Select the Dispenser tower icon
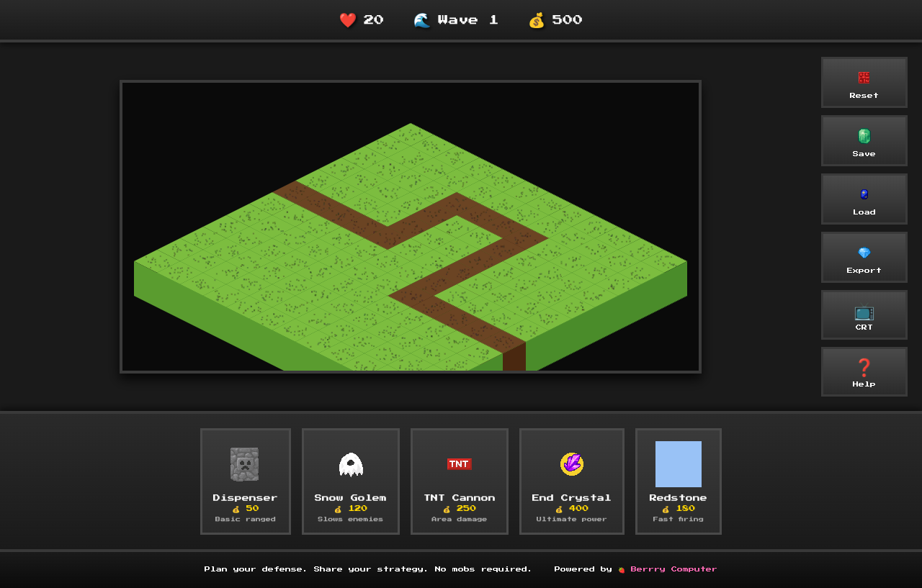This screenshot has height=588, width=922. (245, 464)
